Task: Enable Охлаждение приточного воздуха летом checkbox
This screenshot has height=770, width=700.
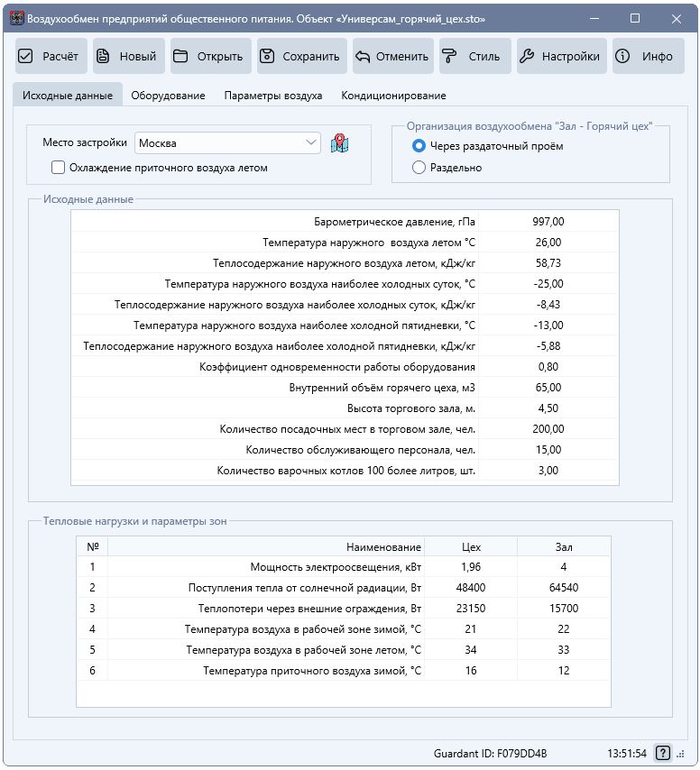Action: pyautogui.click(x=59, y=168)
